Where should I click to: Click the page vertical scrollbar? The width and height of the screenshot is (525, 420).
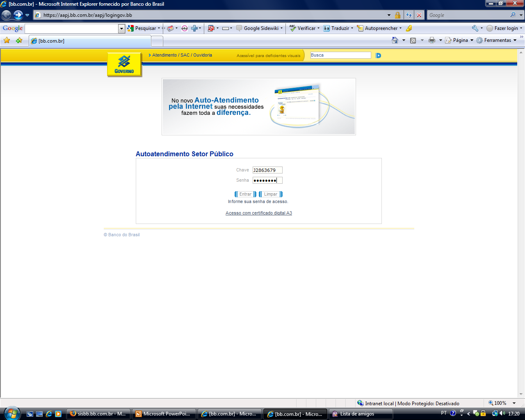[521, 223]
